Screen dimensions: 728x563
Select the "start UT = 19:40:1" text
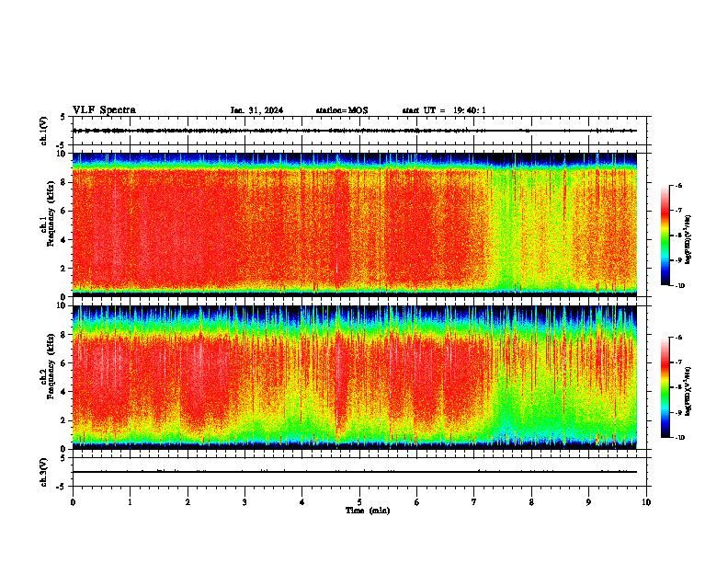click(444, 110)
